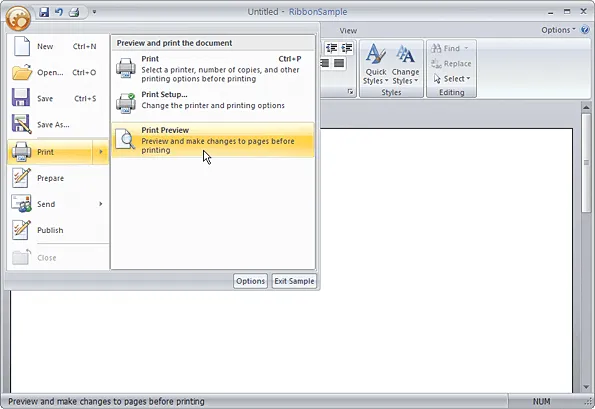Click the Quick Styles icon
The height and width of the screenshot is (409, 595).
376,64
